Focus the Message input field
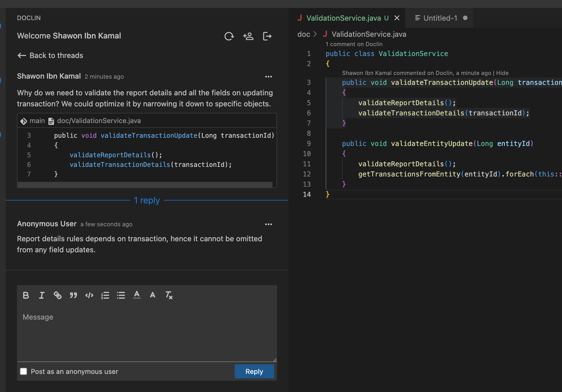 point(147,333)
